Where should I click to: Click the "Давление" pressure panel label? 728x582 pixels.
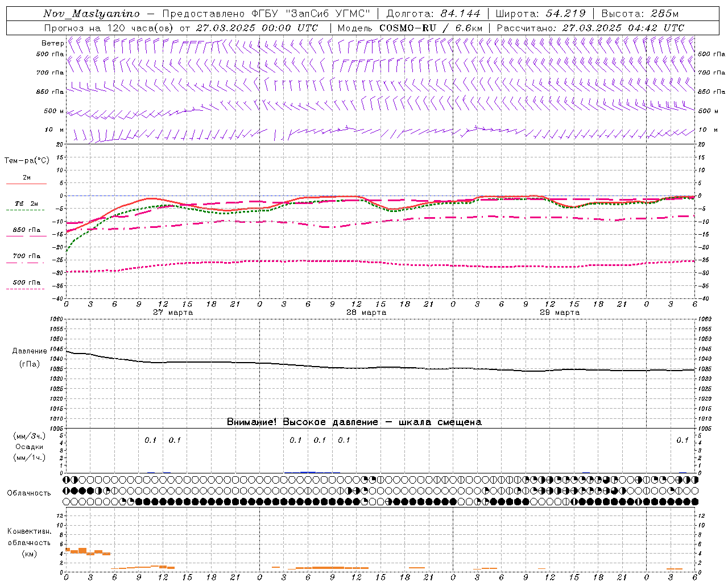30,351
